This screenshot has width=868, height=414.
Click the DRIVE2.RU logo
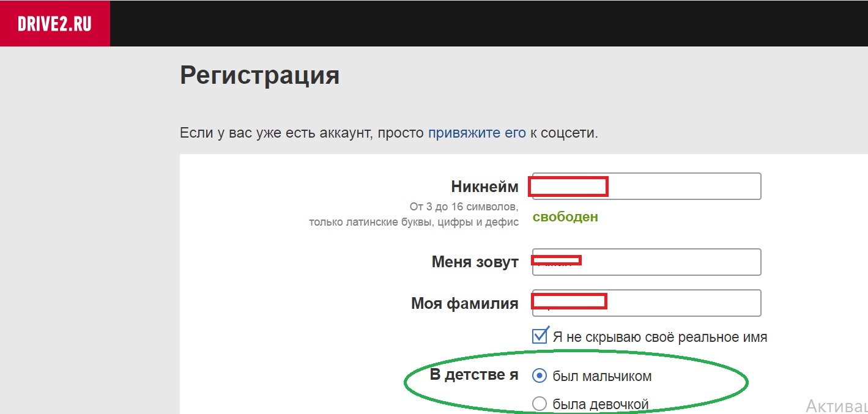point(54,24)
